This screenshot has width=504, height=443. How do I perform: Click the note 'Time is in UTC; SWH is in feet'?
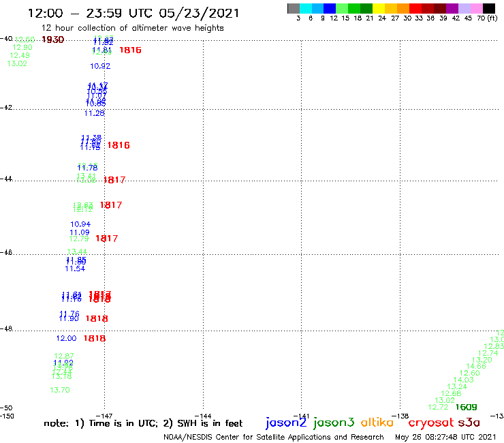(143, 423)
